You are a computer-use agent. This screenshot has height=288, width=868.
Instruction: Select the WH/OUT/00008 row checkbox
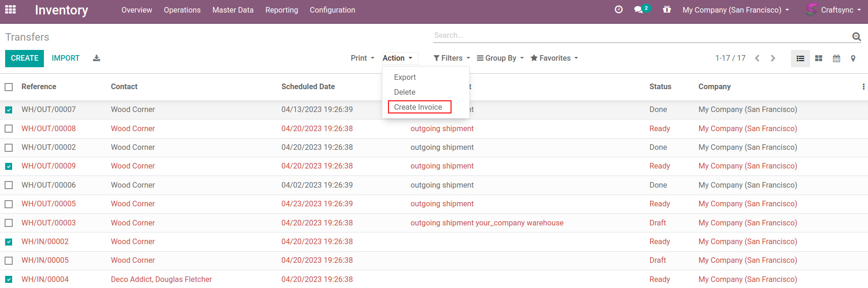point(9,129)
